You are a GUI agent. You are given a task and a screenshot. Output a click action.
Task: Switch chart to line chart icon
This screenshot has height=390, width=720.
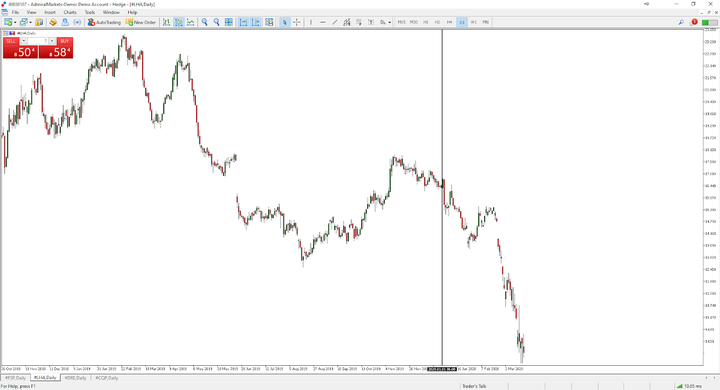(x=191, y=22)
